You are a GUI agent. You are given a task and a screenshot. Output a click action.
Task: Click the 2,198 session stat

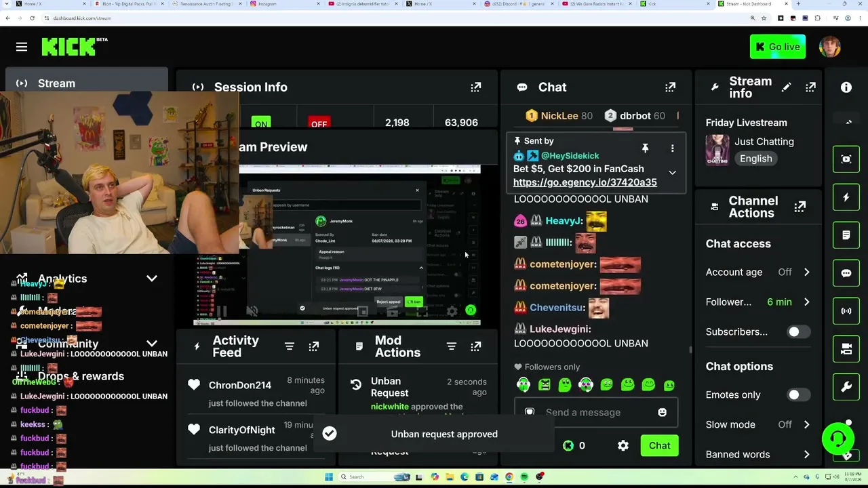[397, 123]
